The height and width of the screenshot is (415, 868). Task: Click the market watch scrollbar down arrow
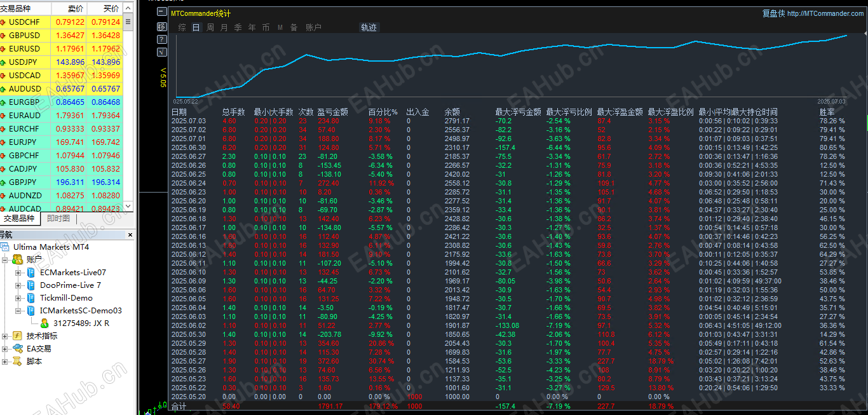pyautogui.click(x=128, y=207)
